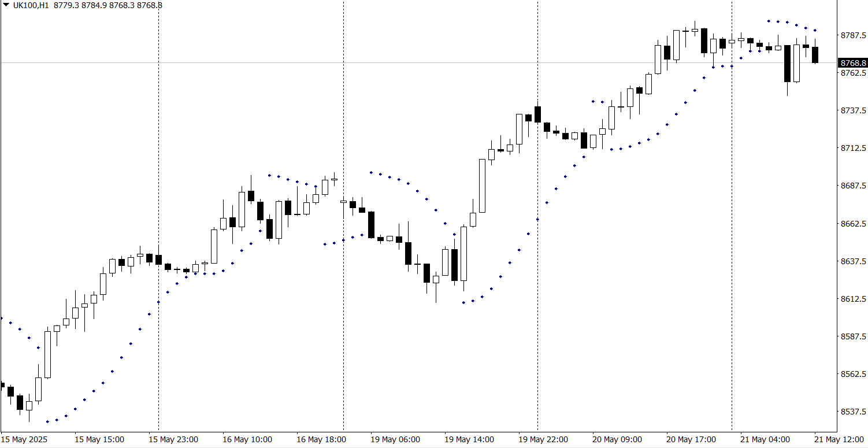The image size is (868, 448).
Task: Select the rightmost candlestick on the chart
Action: pyautogui.click(x=815, y=55)
